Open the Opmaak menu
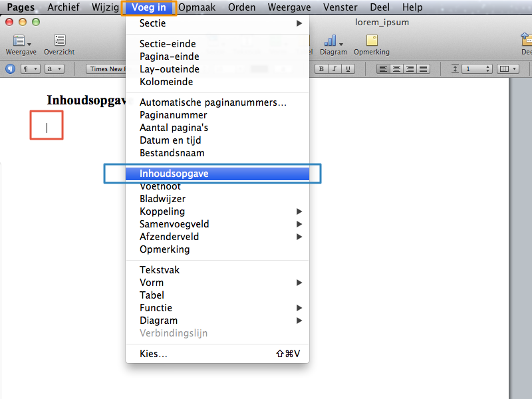The image size is (532, 399). (x=197, y=7)
